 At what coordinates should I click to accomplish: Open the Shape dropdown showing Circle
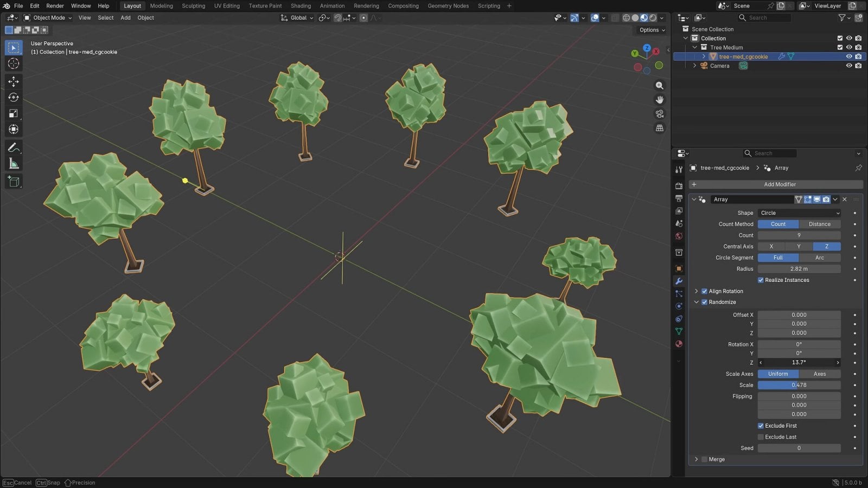(799, 213)
